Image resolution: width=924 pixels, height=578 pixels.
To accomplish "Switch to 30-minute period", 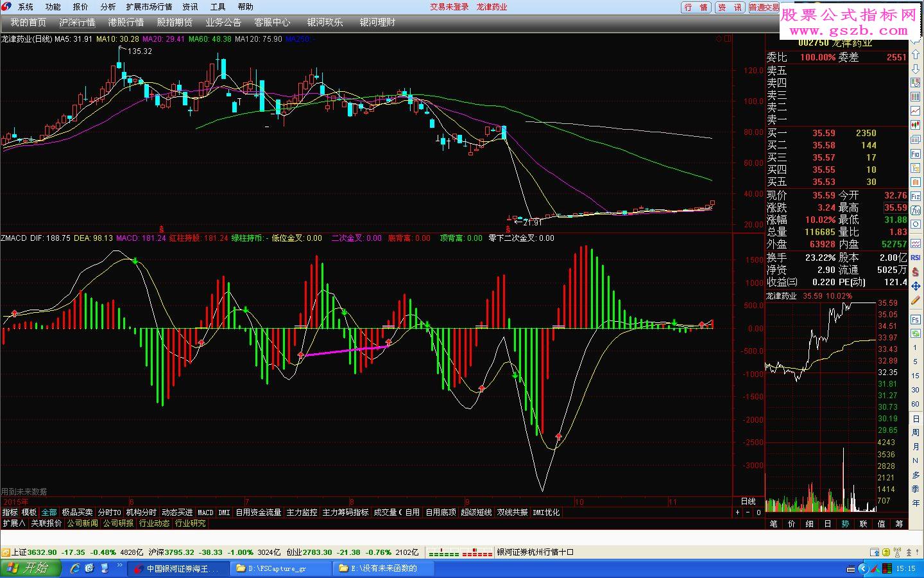I will pyautogui.click(x=916, y=390).
